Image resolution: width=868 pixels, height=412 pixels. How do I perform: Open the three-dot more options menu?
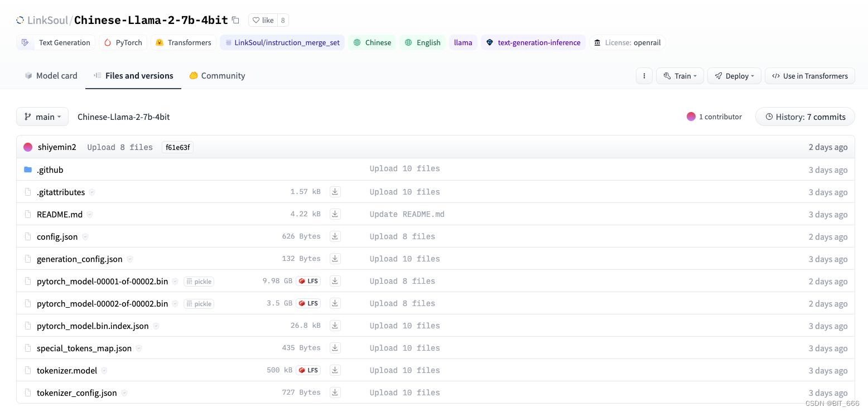click(x=644, y=76)
